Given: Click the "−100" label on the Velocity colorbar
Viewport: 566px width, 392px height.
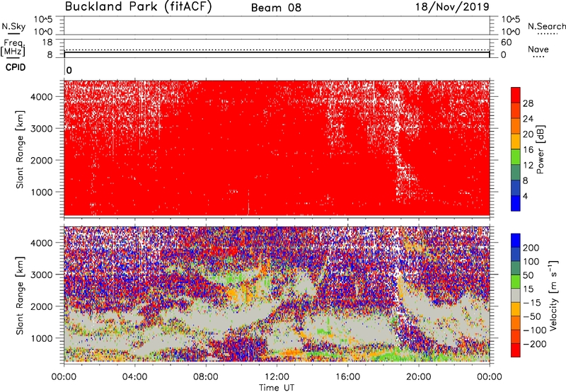Looking at the screenshot, I should (535, 330).
